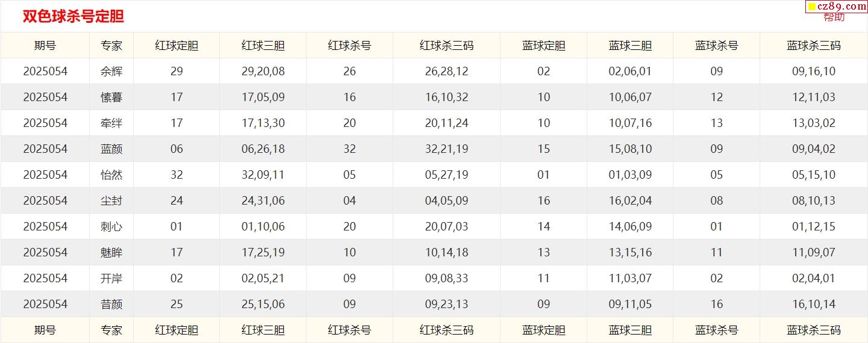Choose blue kill cell 08,10,13
This screenshot has width=868, height=343.
coord(814,200)
